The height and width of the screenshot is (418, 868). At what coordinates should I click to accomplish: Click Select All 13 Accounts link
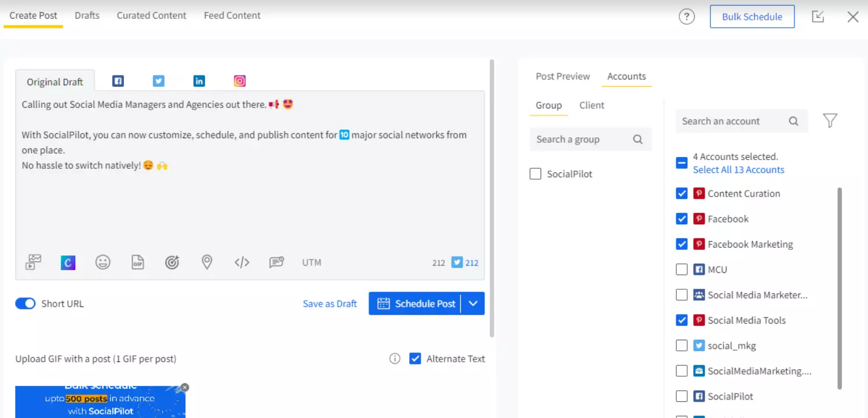(738, 169)
